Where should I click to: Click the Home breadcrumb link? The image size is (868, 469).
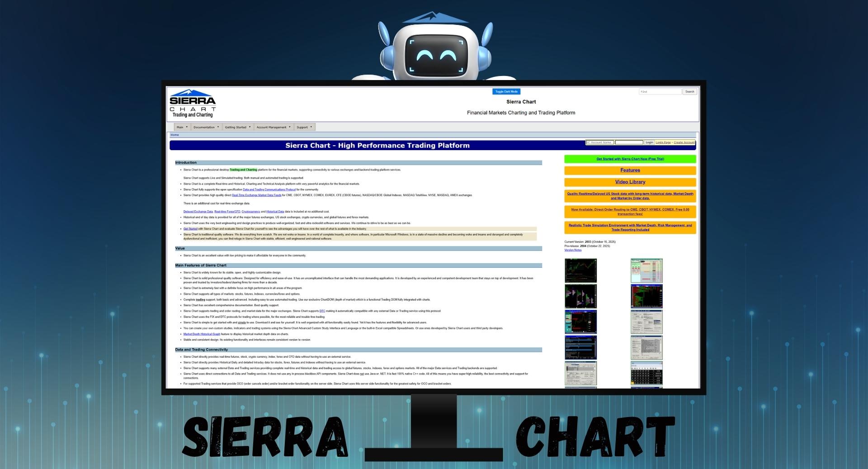175,135
